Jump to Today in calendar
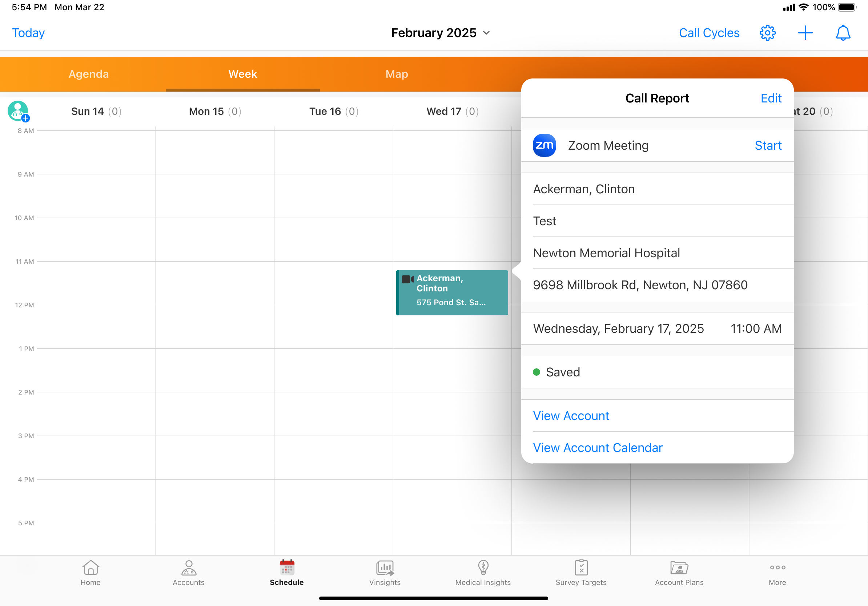Image resolution: width=868 pixels, height=606 pixels. click(x=28, y=33)
